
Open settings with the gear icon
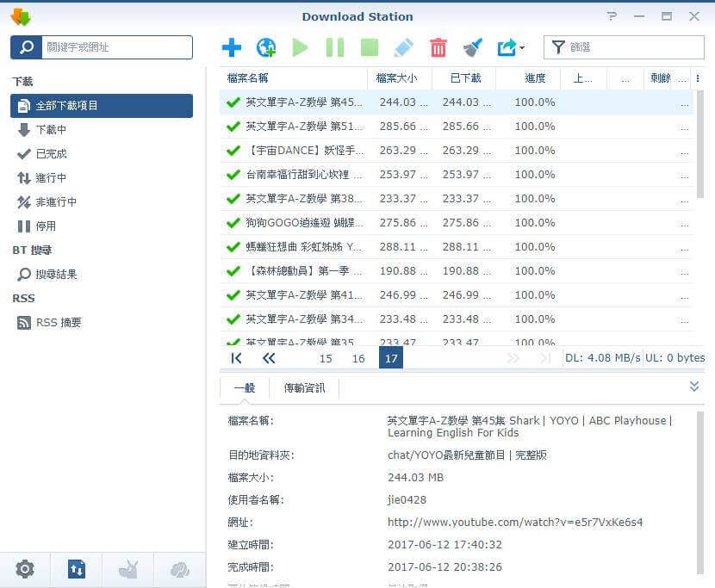[x=25, y=568]
